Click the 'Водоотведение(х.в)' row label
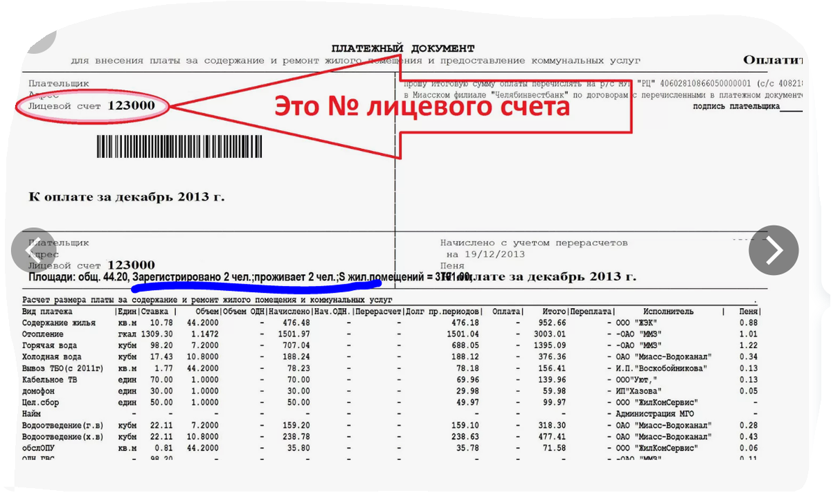 (62, 437)
